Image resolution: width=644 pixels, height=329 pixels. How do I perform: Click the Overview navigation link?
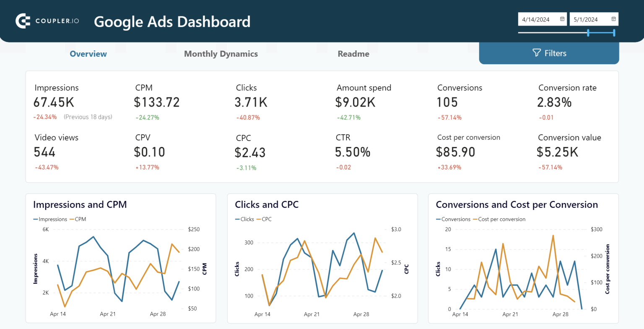88,54
